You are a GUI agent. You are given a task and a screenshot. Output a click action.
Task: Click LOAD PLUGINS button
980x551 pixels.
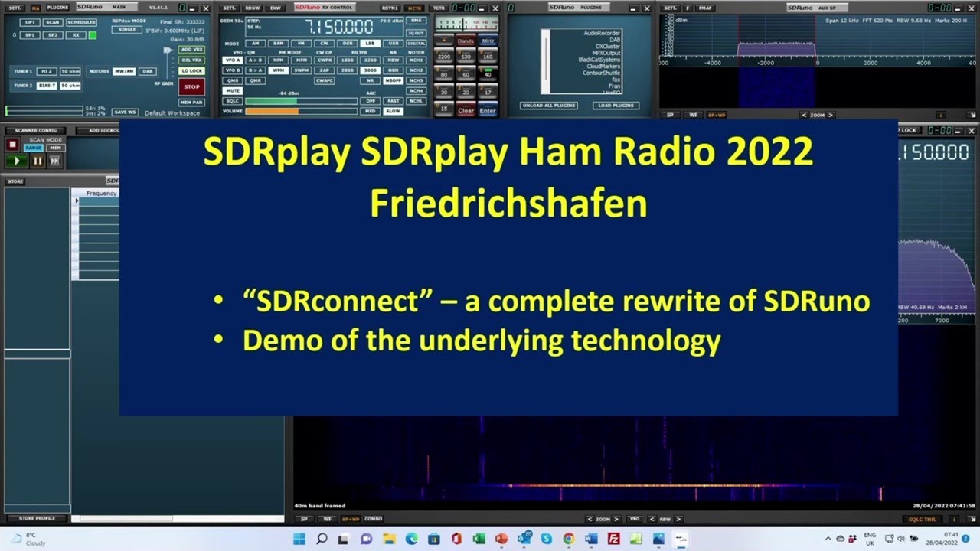(x=616, y=105)
